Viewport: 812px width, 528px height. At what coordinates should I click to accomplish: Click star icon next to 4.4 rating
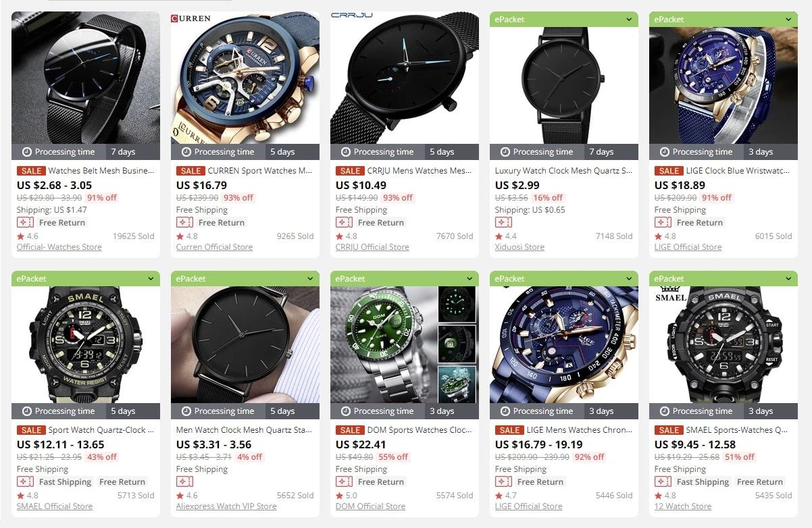499,236
